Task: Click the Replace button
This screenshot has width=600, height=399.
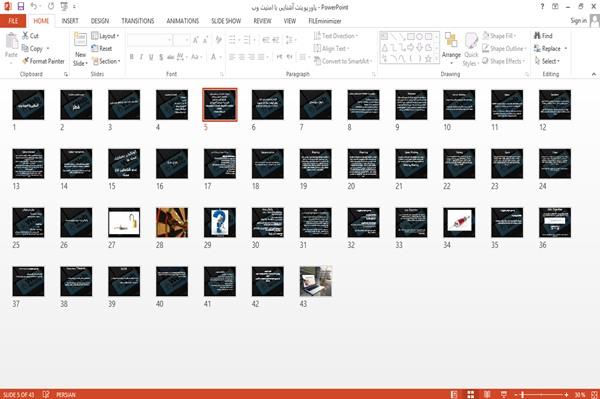Action: click(x=551, y=49)
